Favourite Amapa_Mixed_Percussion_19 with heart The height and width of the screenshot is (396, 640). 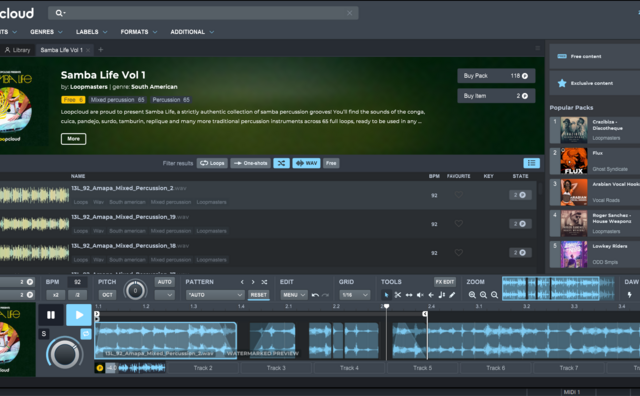[x=459, y=224]
